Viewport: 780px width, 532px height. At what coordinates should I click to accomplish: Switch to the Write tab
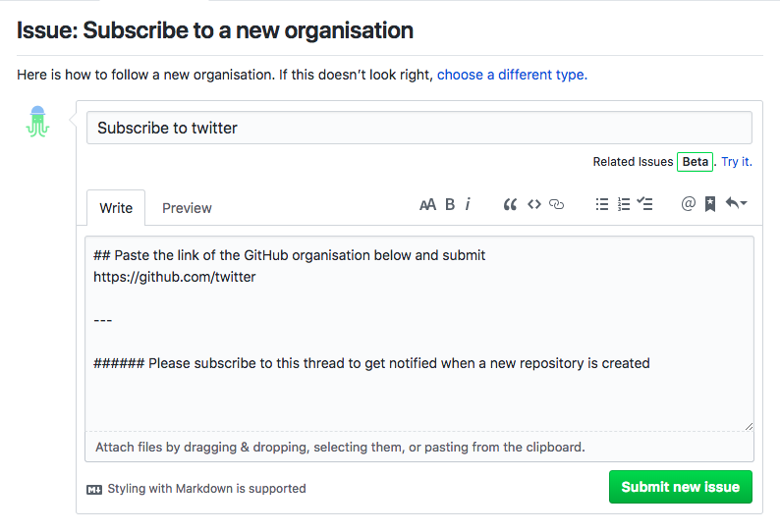[116, 208]
